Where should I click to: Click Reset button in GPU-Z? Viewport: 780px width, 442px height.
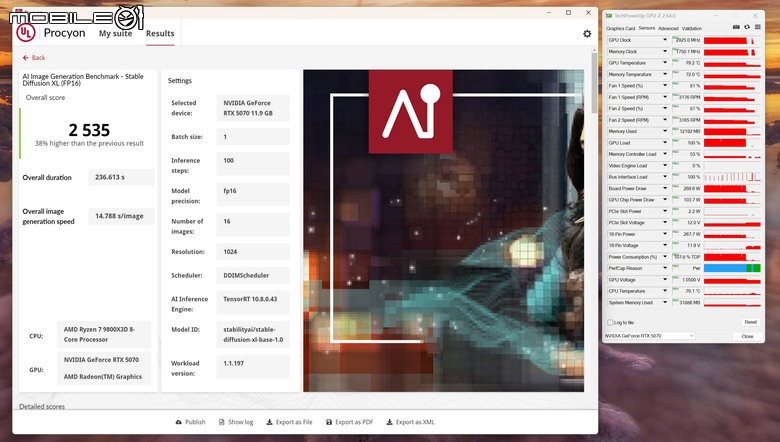click(x=750, y=322)
